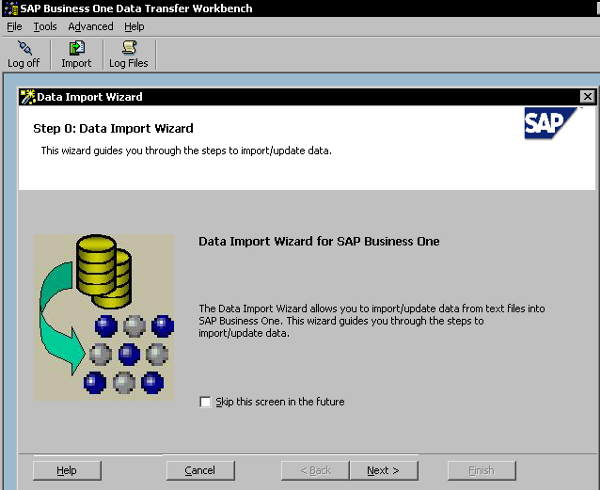The image size is (600, 490).
Task: Cancel the Data Import Wizard
Action: [x=200, y=470]
